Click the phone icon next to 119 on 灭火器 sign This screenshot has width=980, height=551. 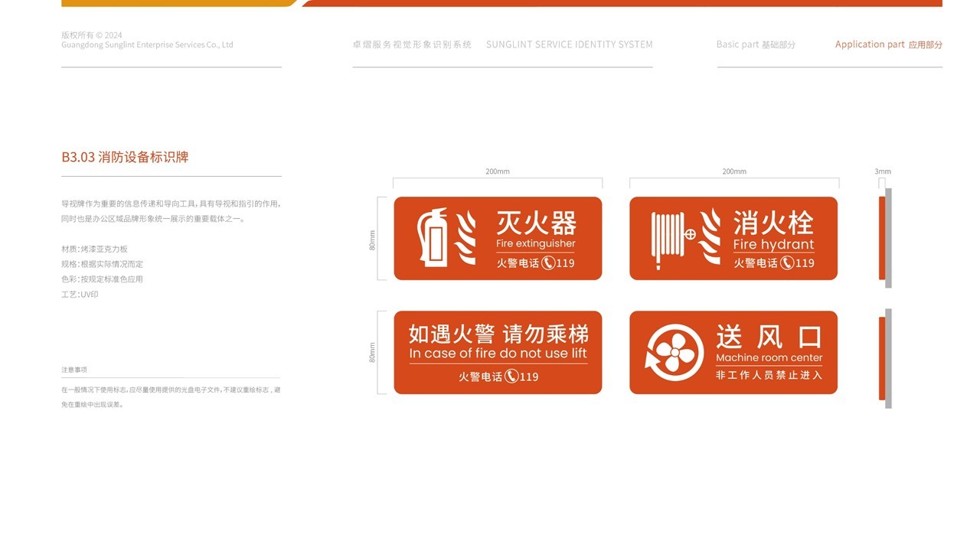547,262
